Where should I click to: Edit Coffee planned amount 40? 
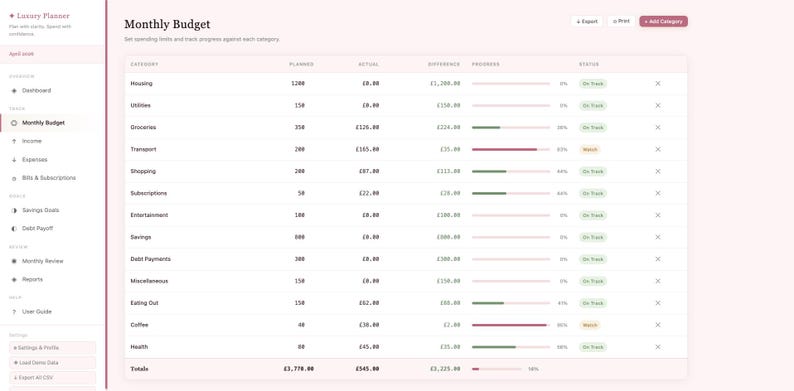click(x=302, y=325)
